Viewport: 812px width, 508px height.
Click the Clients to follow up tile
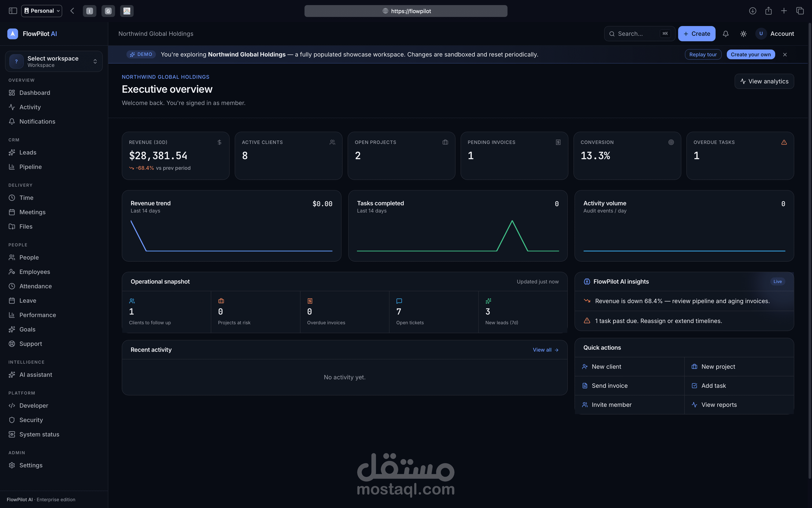166,312
